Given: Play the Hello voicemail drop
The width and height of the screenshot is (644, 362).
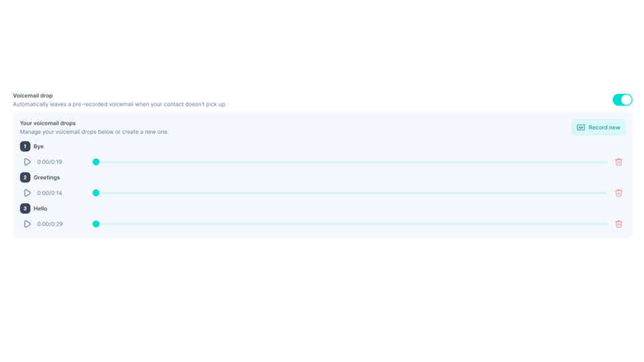Looking at the screenshot, I should click(27, 224).
